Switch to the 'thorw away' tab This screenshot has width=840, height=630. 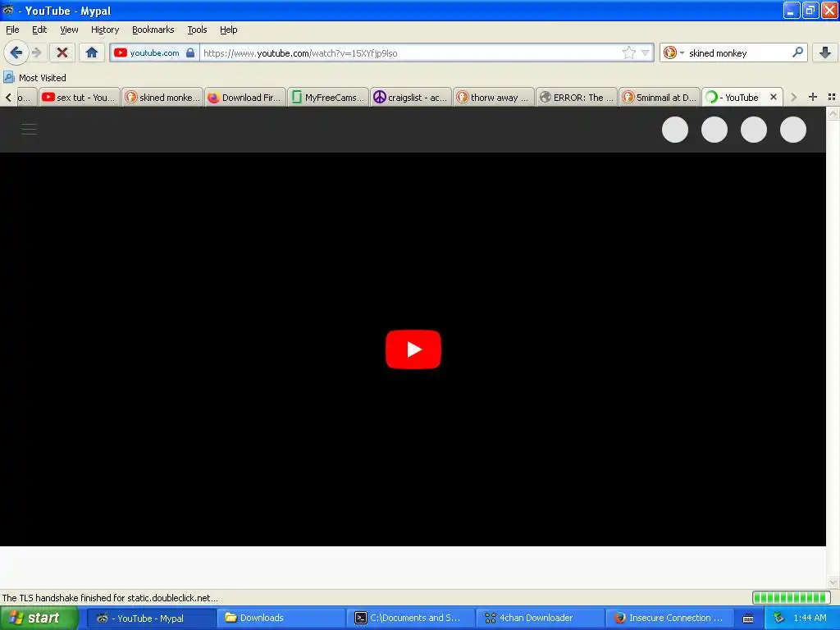click(x=493, y=98)
